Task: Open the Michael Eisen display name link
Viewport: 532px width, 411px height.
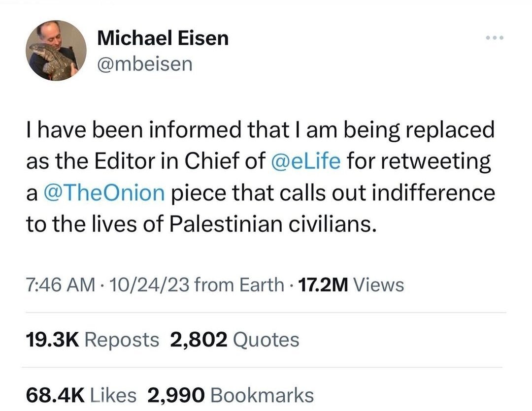Action: 163,38
